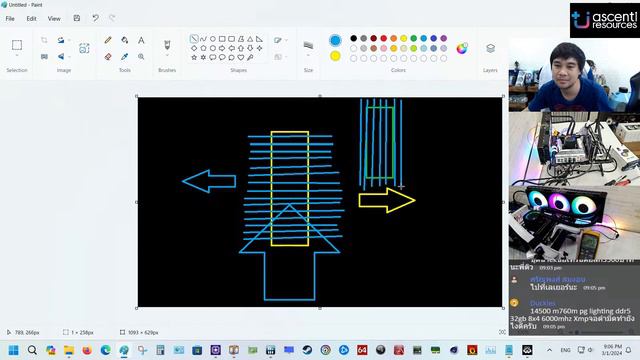Viewport: 640px width, 360px height.
Task: Click the webcam video thumbnail of the man
Action: (x=574, y=75)
